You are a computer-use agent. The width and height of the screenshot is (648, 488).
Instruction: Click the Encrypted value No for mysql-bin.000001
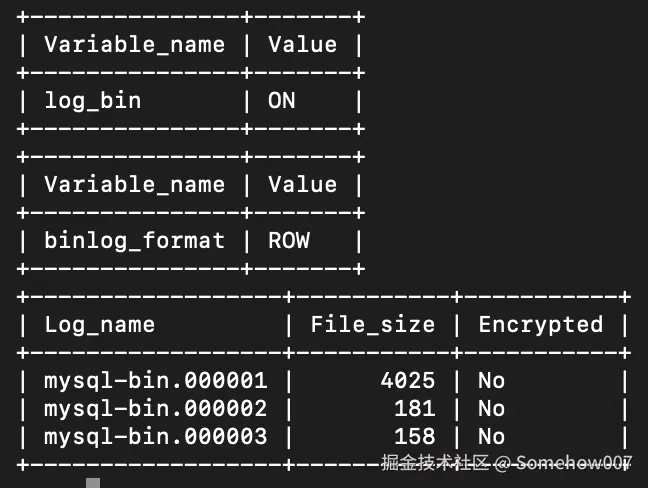coord(491,381)
